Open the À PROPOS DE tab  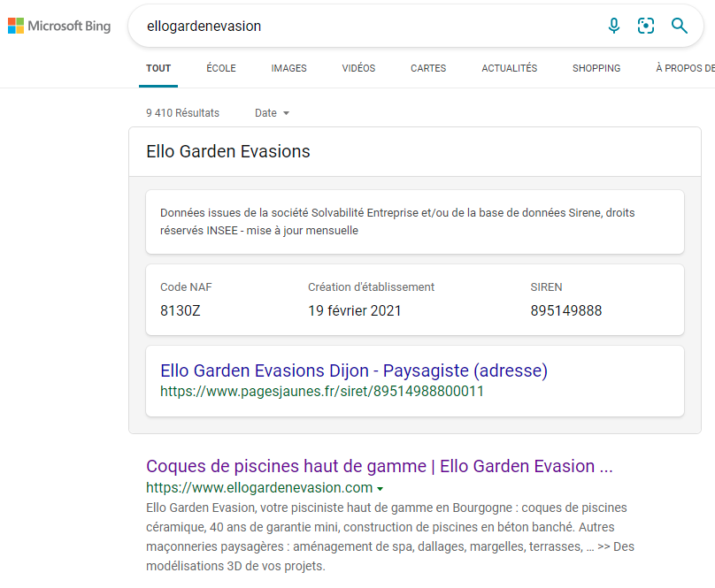click(x=685, y=68)
